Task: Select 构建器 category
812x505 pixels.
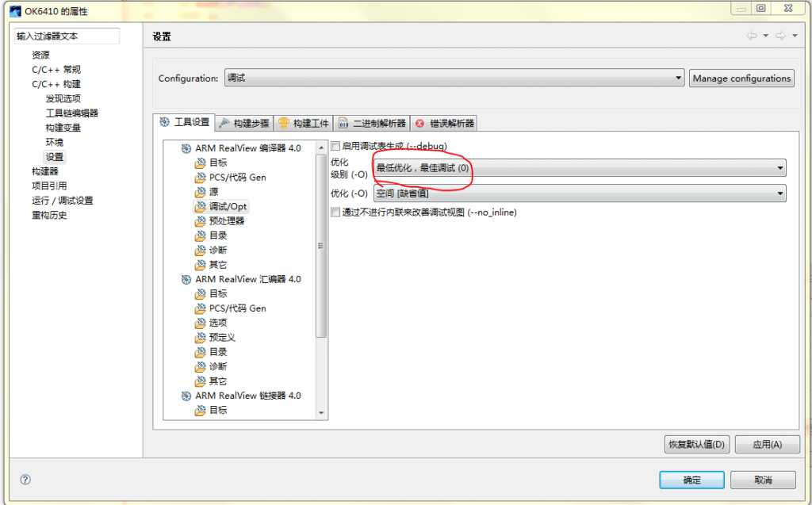Action: click(45, 171)
